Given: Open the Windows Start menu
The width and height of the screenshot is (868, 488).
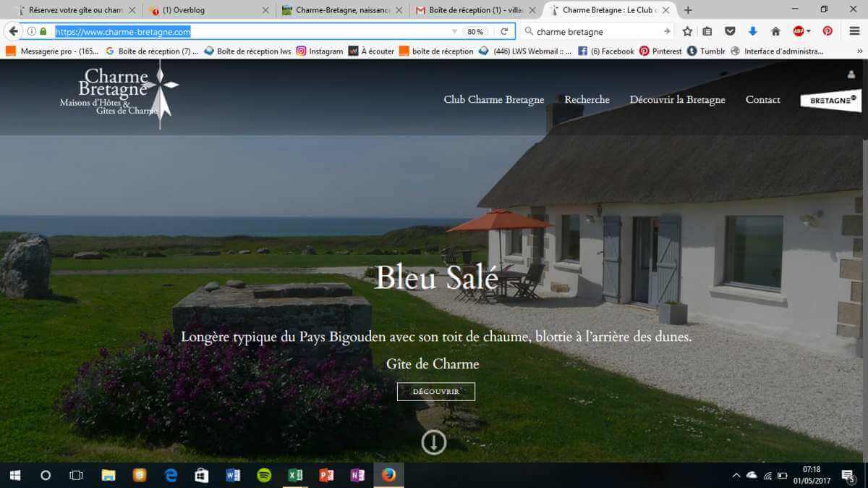Looking at the screenshot, I should coord(15,476).
